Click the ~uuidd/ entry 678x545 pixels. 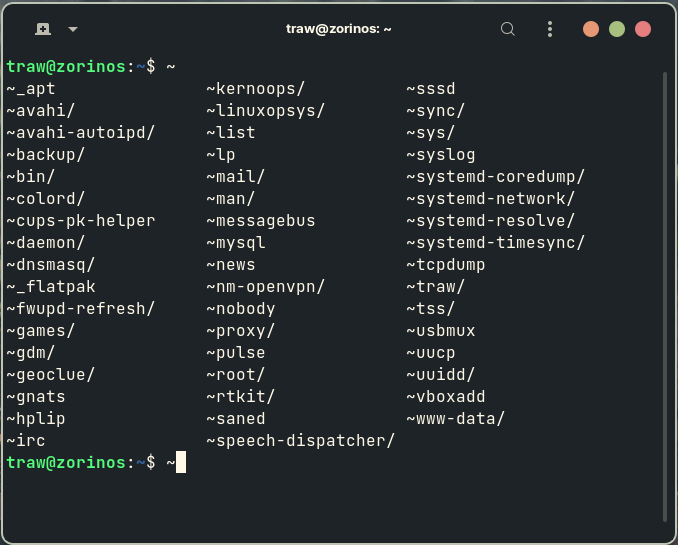(x=441, y=375)
